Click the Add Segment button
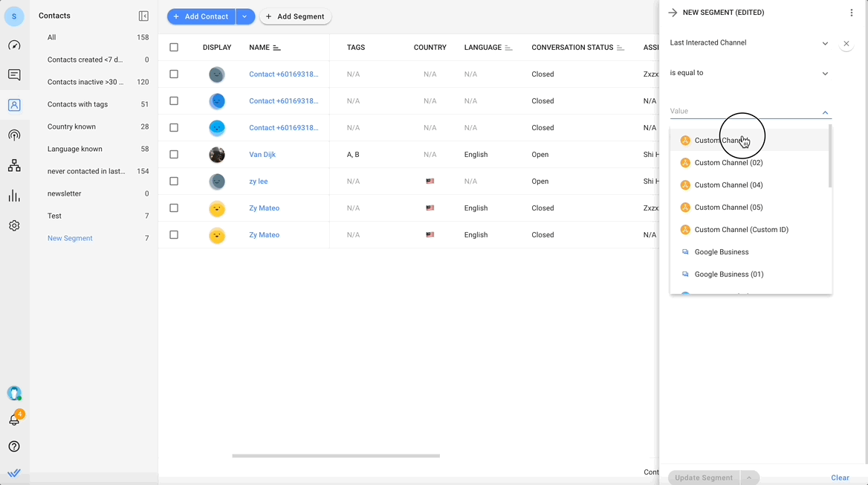Viewport: 868px width, 485px height. coord(295,16)
